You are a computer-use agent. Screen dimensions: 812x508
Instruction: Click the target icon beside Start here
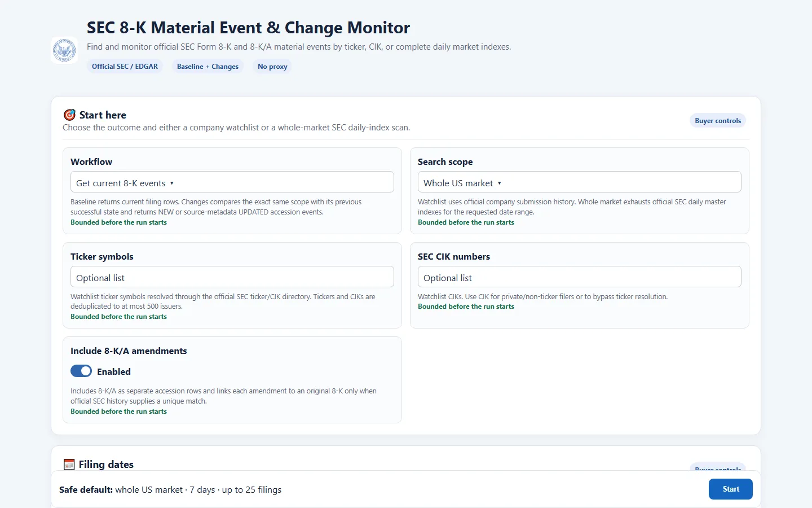(69, 115)
